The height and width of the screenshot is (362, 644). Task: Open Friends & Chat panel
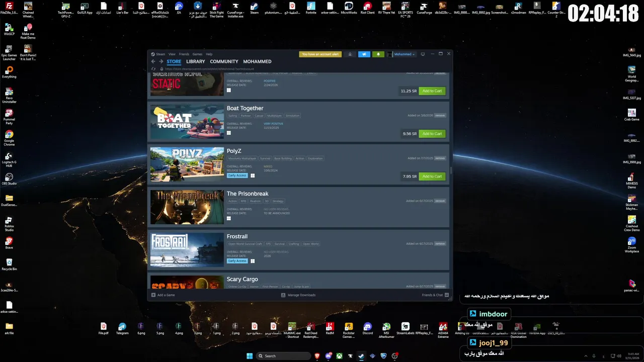tap(435, 295)
